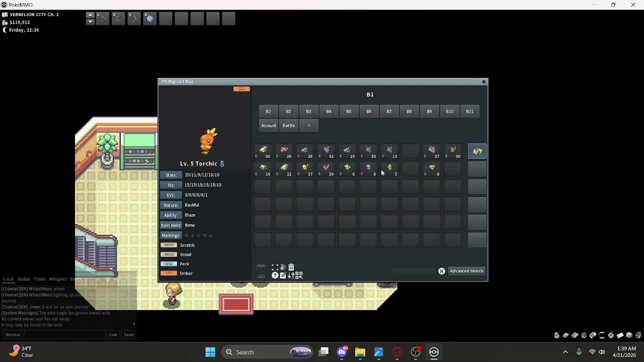This screenshot has height=362, width=644.
Task: Select the level 8 Pokémon slot
Action: coord(432,170)
